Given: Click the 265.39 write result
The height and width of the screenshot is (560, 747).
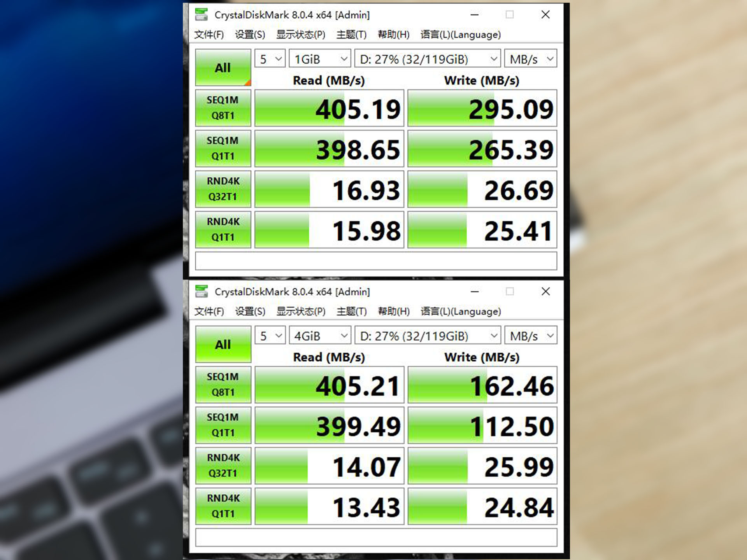Looking at the screenshot, I should coord(482,149).
